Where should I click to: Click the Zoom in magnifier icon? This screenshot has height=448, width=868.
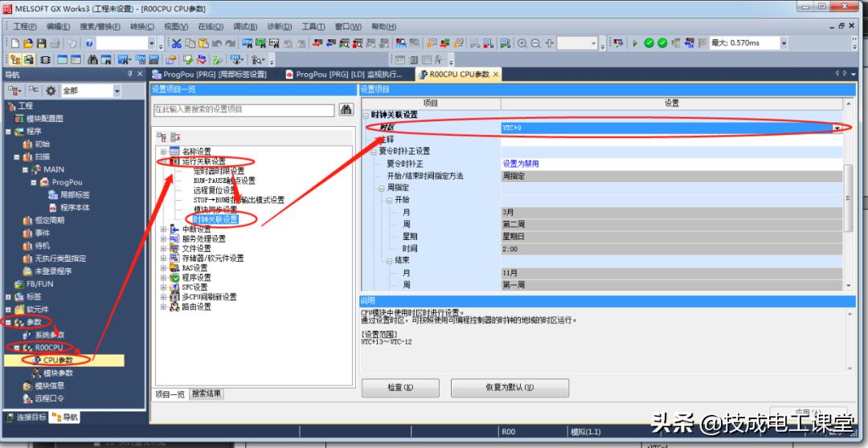[522, 43]
